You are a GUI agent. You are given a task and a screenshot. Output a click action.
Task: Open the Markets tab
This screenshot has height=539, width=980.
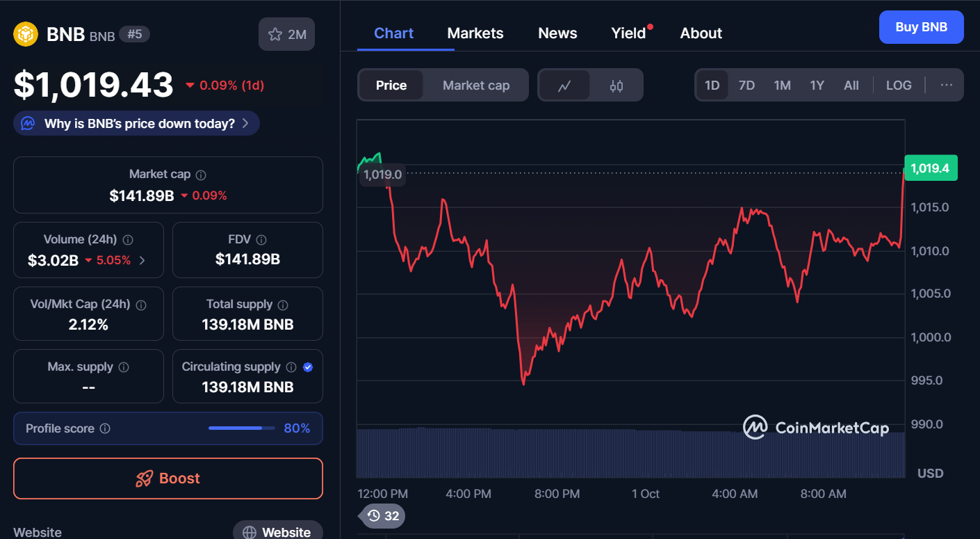pos(475,33)
